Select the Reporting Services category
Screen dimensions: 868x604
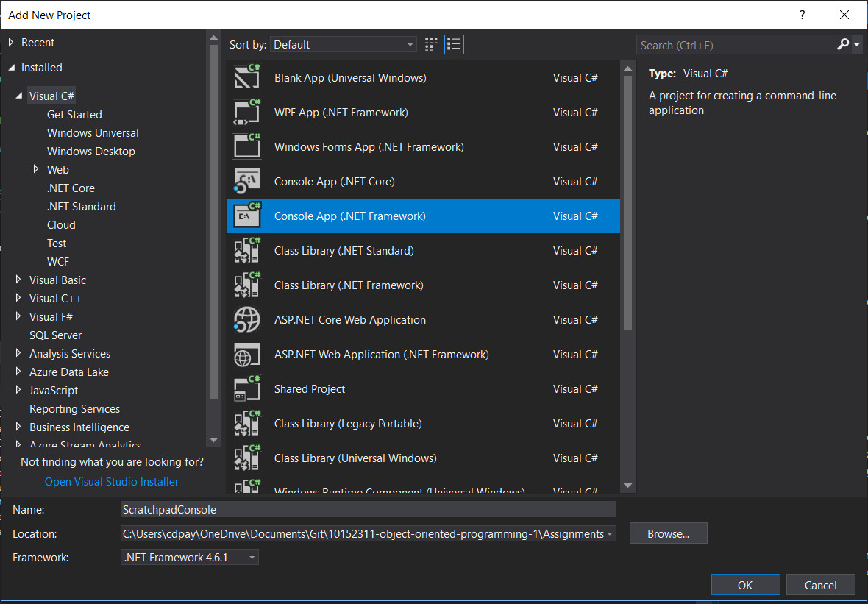coord(75,408)
